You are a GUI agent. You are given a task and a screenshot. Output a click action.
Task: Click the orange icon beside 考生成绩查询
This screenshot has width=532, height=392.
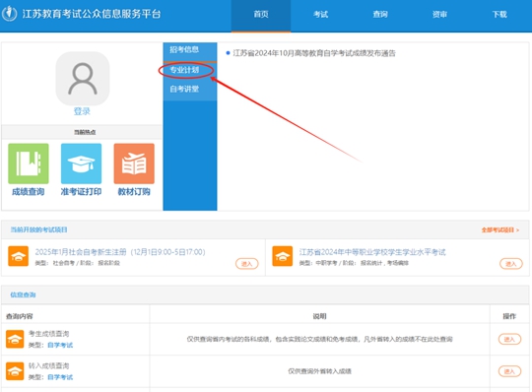coord(15,339)
